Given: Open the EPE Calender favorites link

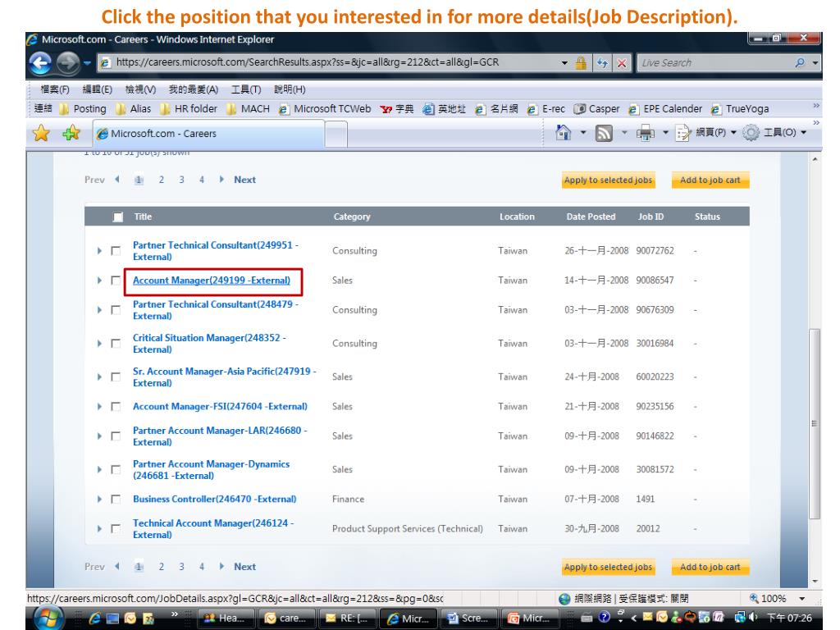Looking at the screenshot, I should tap(664, 109).
